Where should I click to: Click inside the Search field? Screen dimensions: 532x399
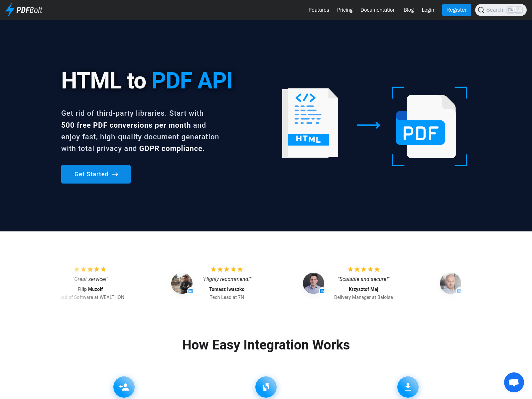(497, 10)
